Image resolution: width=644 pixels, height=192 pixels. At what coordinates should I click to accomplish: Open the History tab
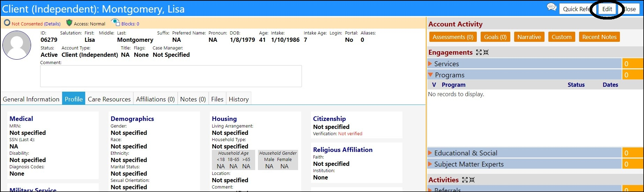[239, 99]
